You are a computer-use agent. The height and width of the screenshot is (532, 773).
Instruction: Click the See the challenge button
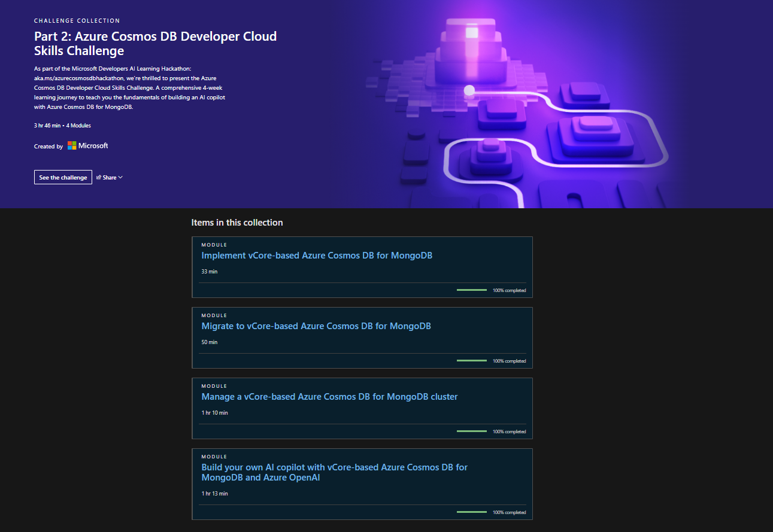pos(63,177)
